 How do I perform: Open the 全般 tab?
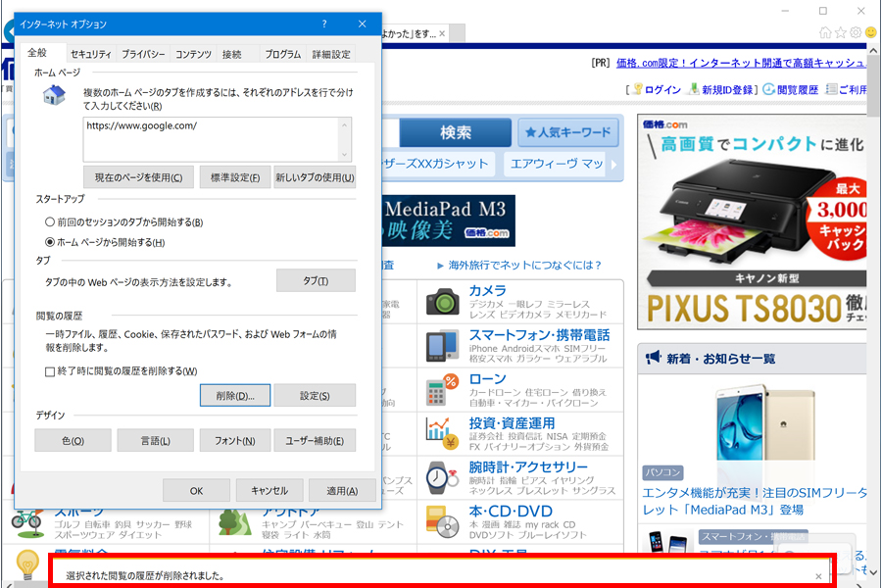(37, 52)
